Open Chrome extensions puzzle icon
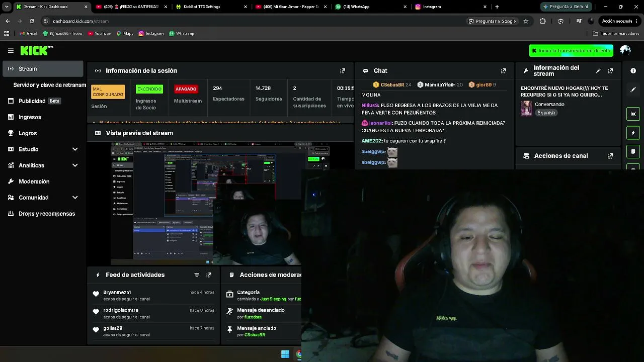The width and height of the screenshot is (644, 362). [x=543, y=21]
